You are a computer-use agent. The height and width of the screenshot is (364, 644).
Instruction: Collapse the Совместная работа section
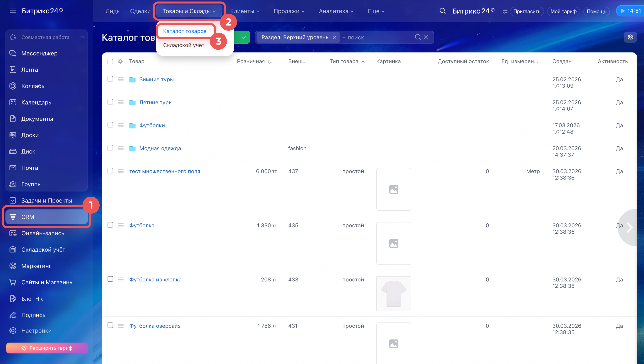81,37
